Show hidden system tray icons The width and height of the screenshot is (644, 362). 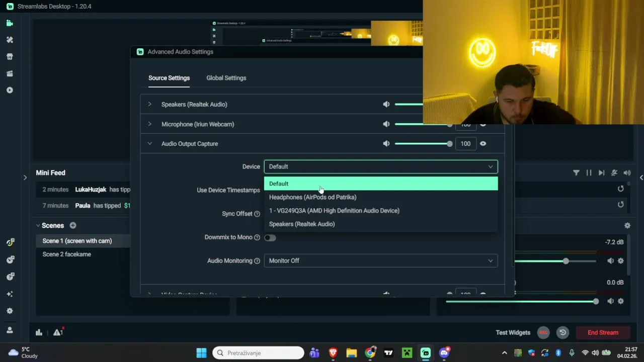point(505,353)
